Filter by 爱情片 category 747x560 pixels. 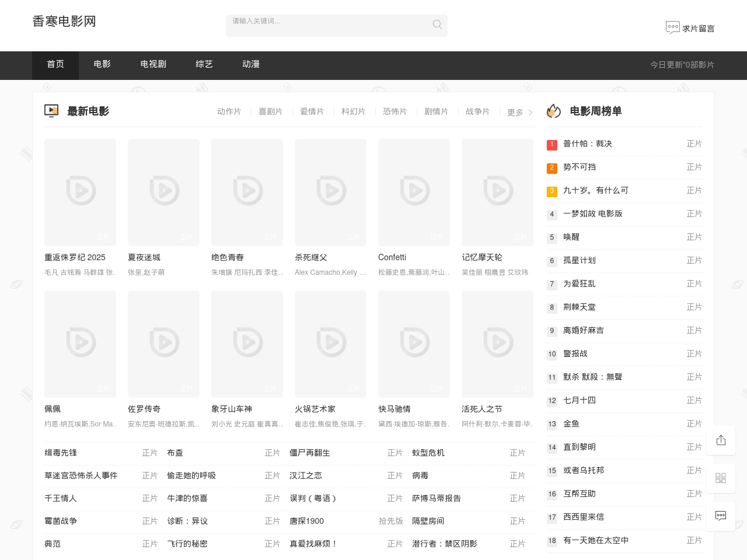coord(312,111)
